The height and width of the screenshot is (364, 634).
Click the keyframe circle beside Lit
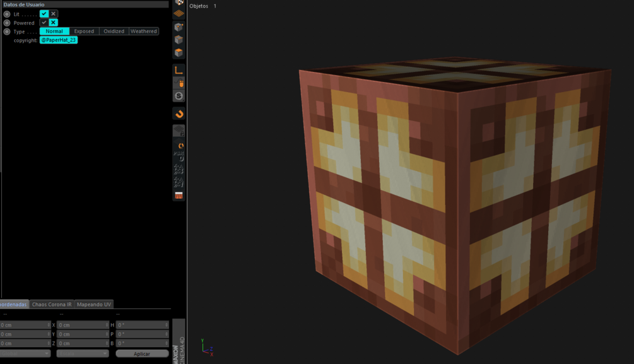pyautogui.click(x=7, y=14)
